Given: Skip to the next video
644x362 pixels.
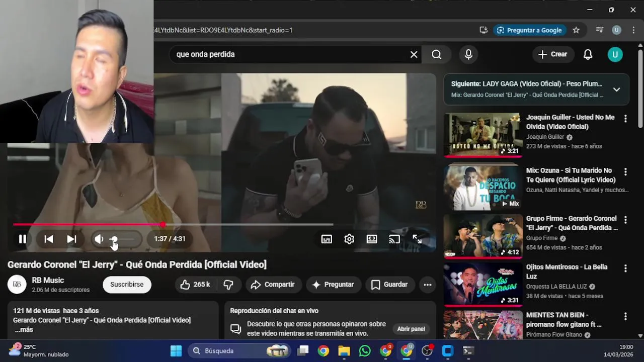Looking at the screenshot, I should click(72, 239).
